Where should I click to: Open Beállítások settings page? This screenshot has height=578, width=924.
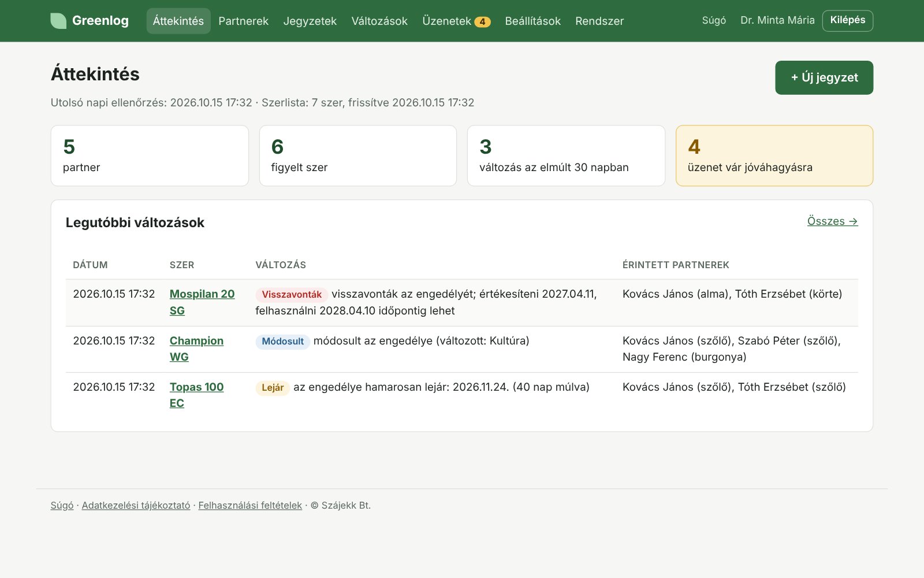click(x=533, y=21)
